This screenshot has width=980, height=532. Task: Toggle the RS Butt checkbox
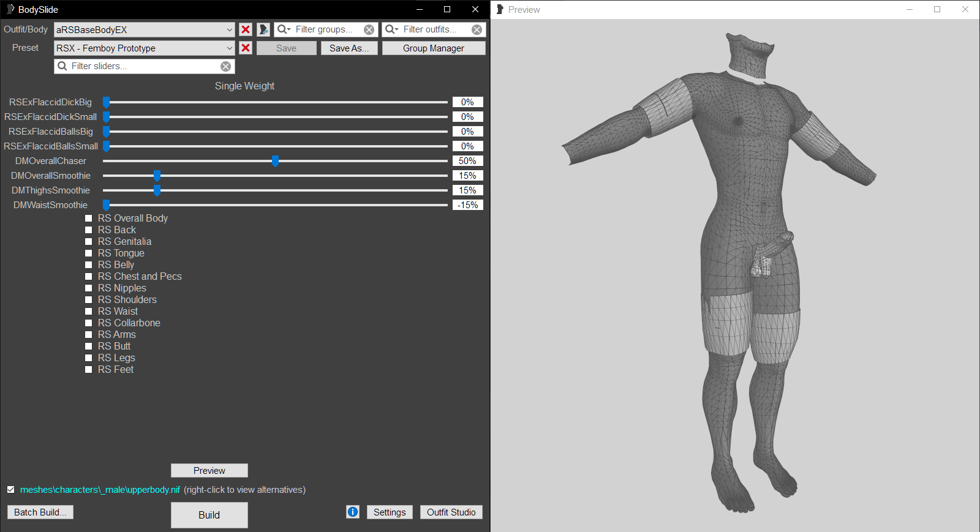89,347
